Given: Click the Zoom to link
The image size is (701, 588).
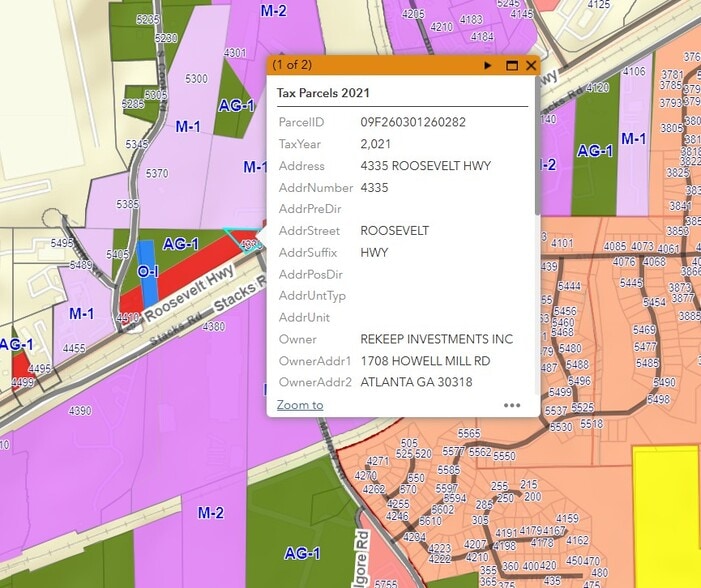Looking at the screenshot, I should (300, 405).
